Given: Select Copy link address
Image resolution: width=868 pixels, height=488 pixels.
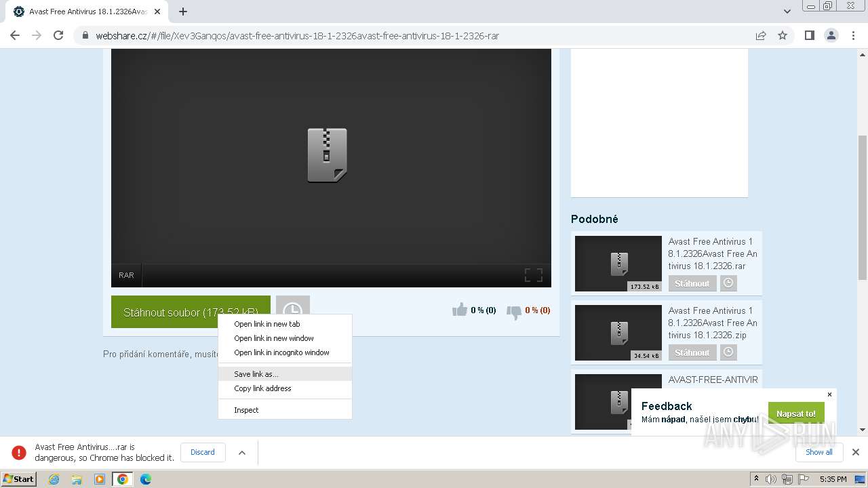Looking at the screenshot, I should [x=285, y=388].
